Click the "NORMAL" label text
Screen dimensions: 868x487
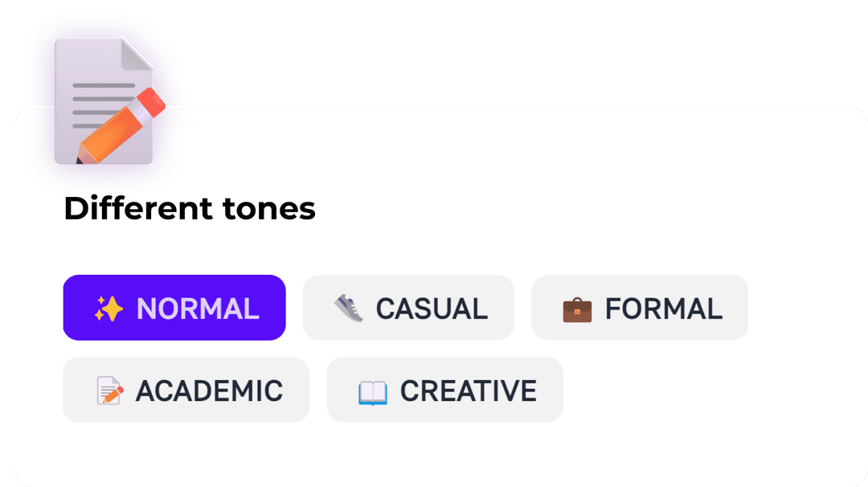tap(198, 309)
